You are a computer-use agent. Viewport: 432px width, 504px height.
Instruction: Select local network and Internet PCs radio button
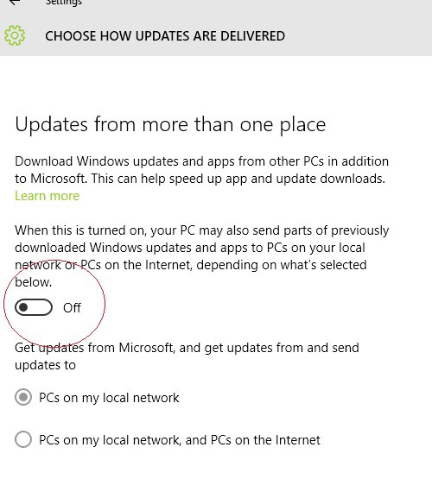click(23, 439)
